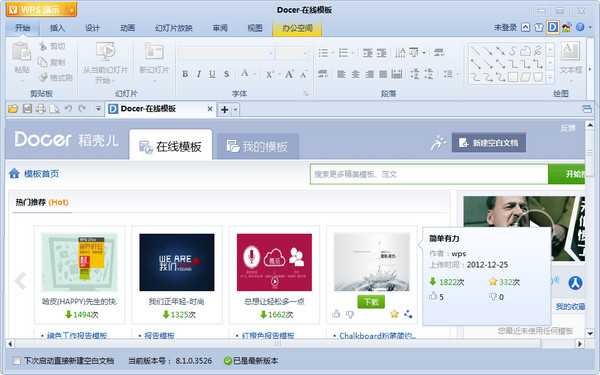Click the thumbs-down icon under fourth template
The image size is (600, 375).
pyautogui.click(x=350, y=315)
